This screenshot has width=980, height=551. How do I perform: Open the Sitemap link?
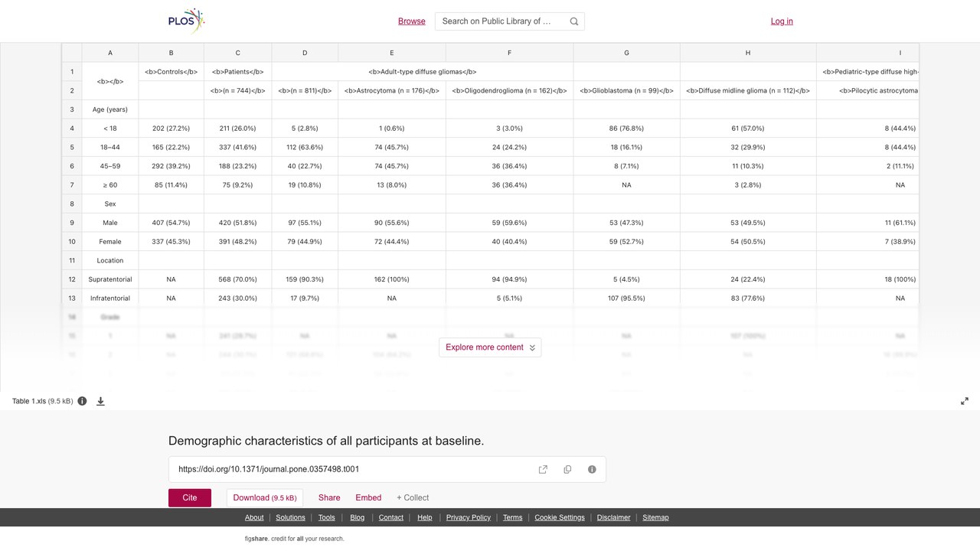[x=655, y=517]
